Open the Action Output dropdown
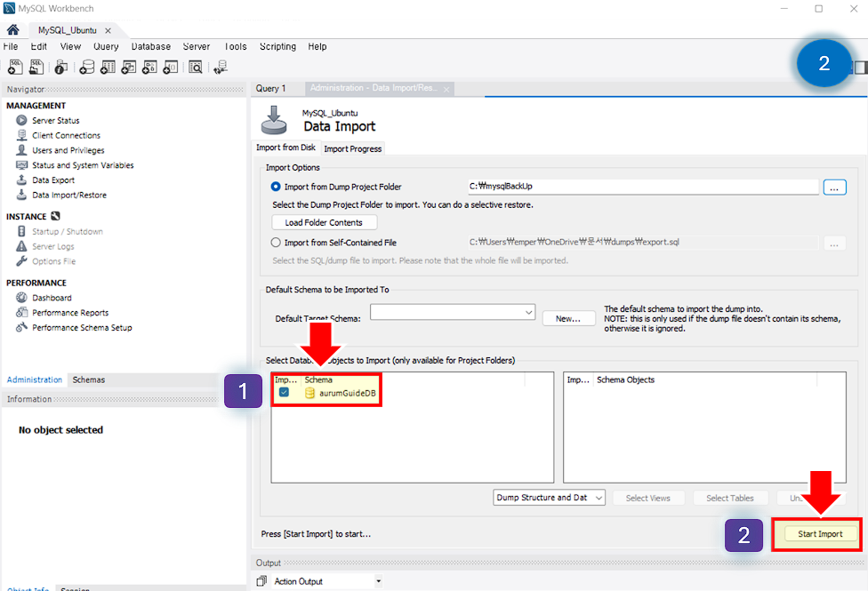This screenshot has height=591, width=868. click(379, 581)
